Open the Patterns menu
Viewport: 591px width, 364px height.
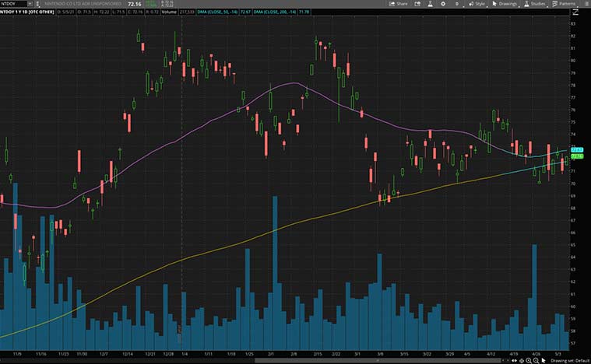click(565, 4)
